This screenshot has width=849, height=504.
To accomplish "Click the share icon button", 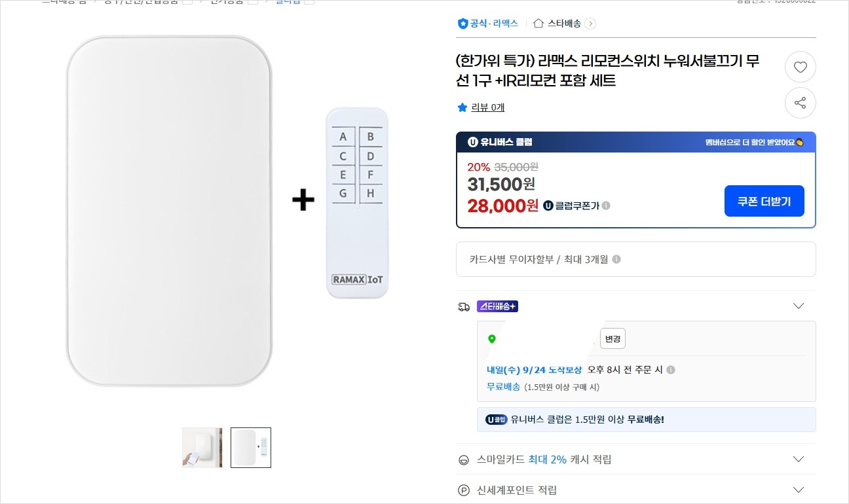I will tap(800, 103).
